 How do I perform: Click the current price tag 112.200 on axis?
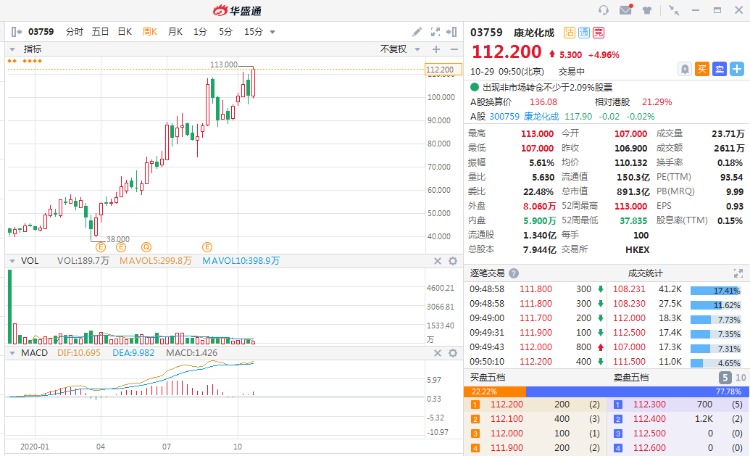click(443, 70)
